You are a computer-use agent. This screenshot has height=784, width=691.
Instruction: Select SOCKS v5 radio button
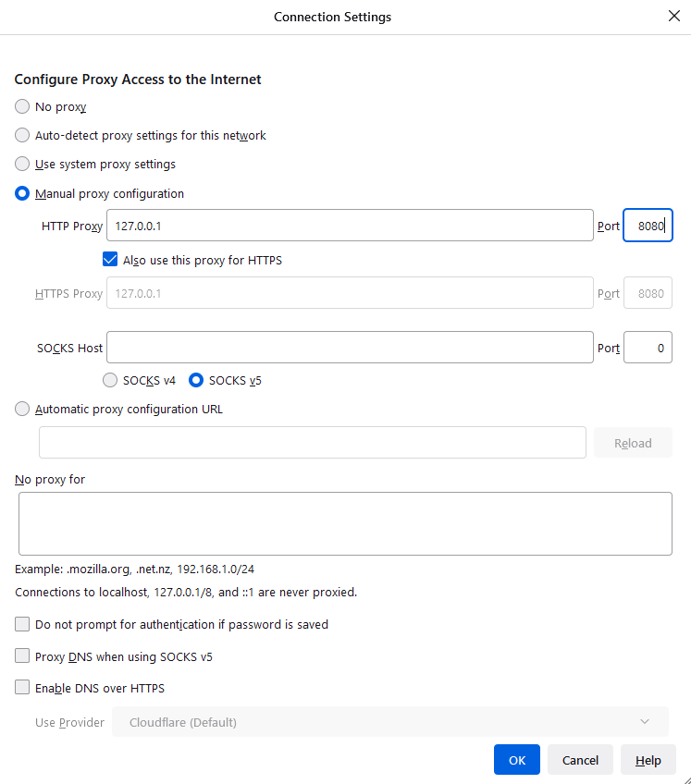(x=196, y=380)
